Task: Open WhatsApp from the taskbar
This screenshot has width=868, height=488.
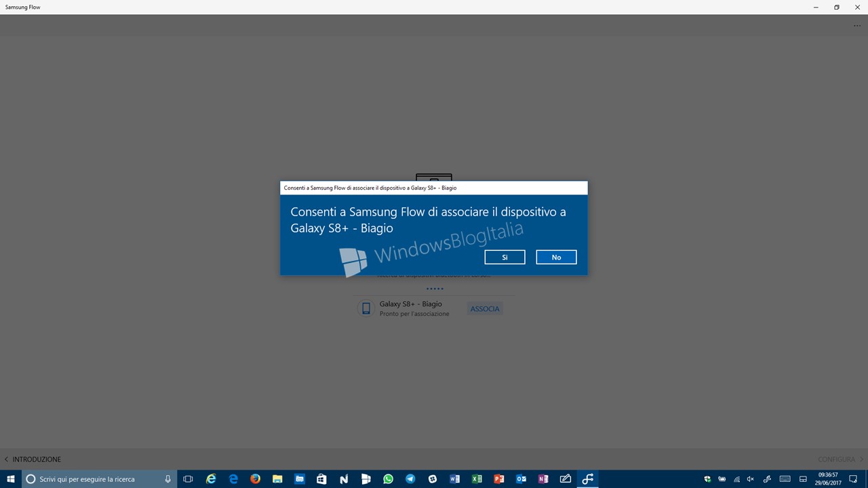Action: tap(388, 479)
